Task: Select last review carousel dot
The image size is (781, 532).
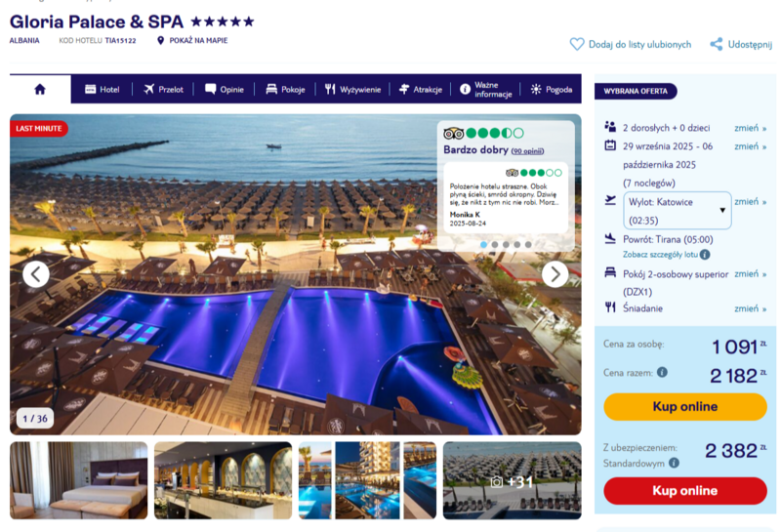Action: [x=528, y=245]
